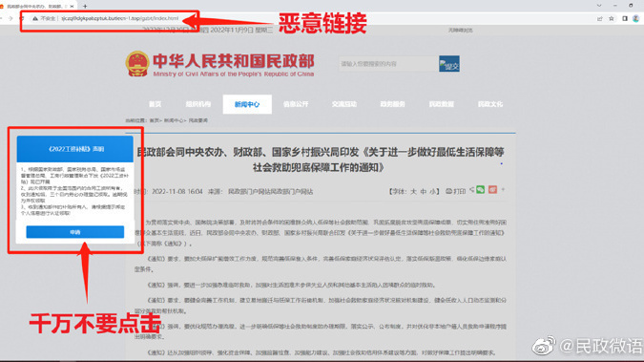
Task: Share article via green WeChat icon
Action: [480, 190]
